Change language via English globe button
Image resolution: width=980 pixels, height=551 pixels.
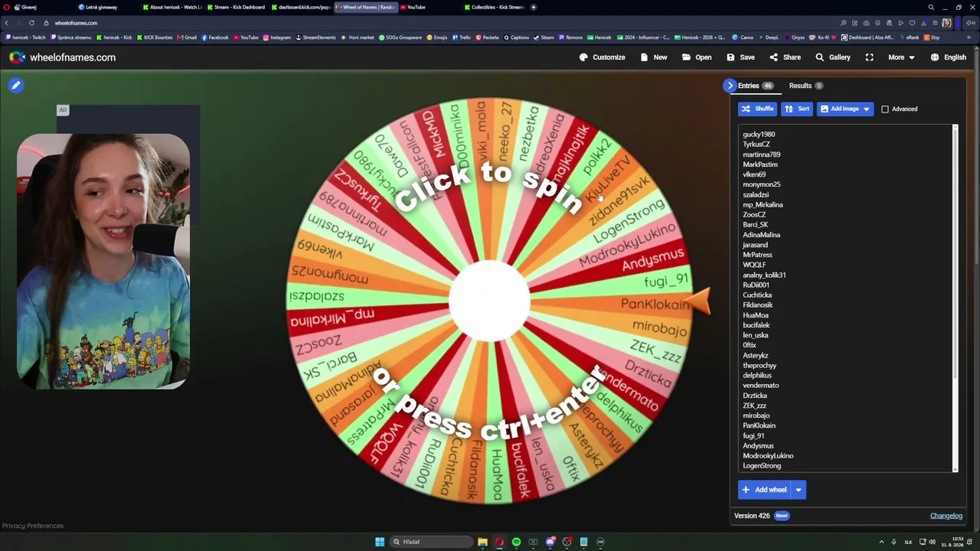click(948, 57)
